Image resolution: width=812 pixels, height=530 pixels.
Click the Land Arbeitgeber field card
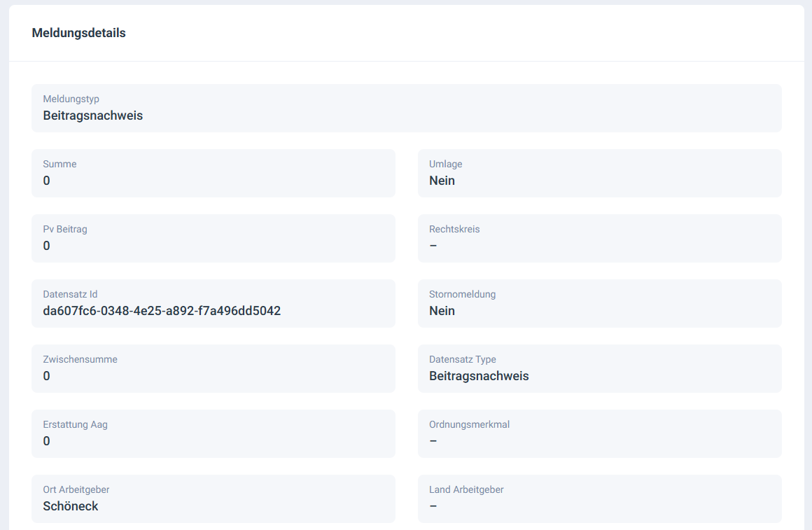click(599, 498)
